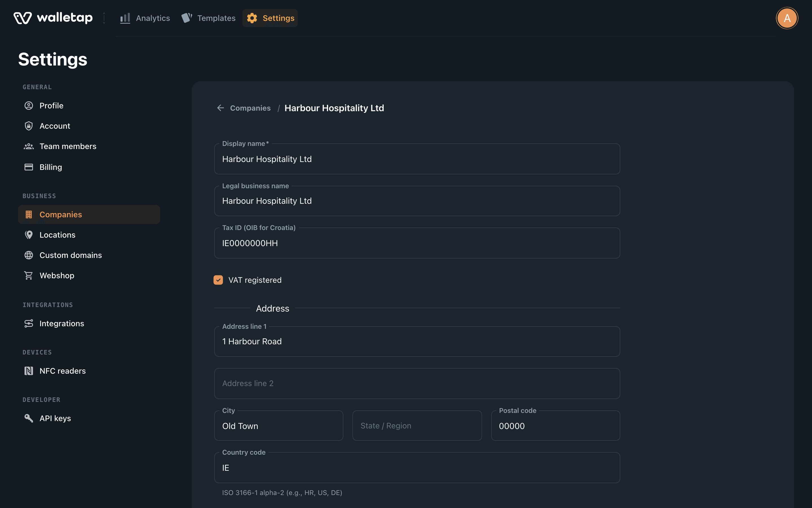Open Custom domains in sidebar
This screenshot has width=812, height=508.
(89, 255)
